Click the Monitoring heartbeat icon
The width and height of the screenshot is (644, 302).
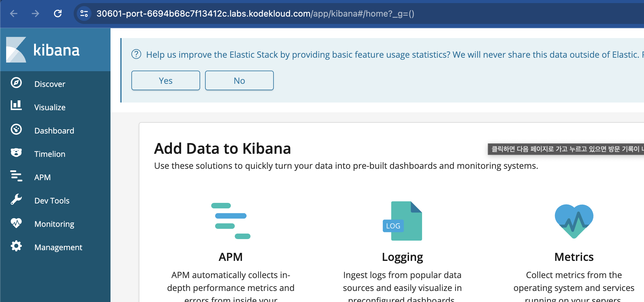(16, 223)
